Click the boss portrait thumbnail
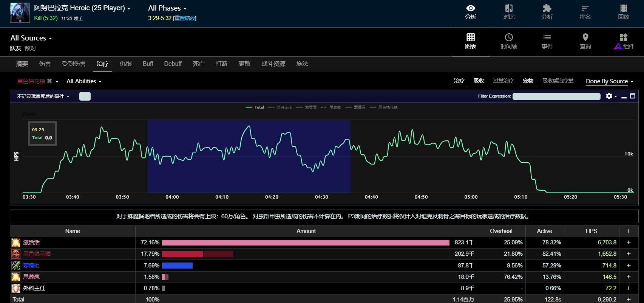This screenshot has width=644, height=303. 20,12
